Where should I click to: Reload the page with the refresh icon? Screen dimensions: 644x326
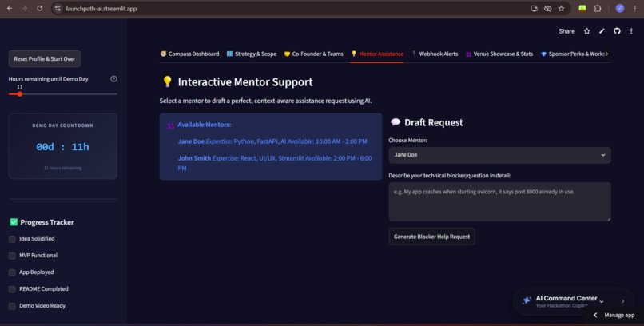tap(40, 8)
